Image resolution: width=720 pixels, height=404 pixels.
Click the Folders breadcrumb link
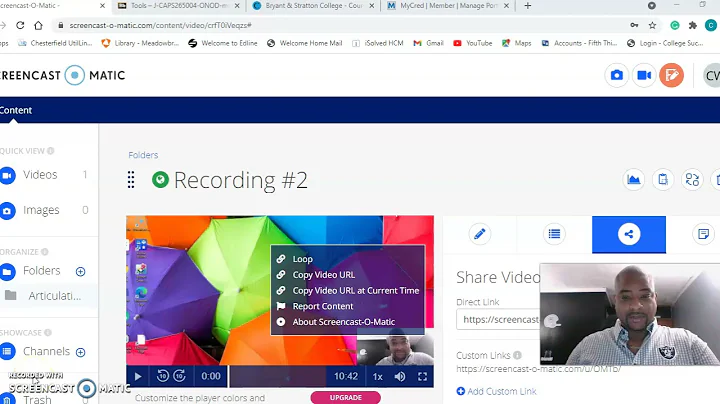pos(143,155)
